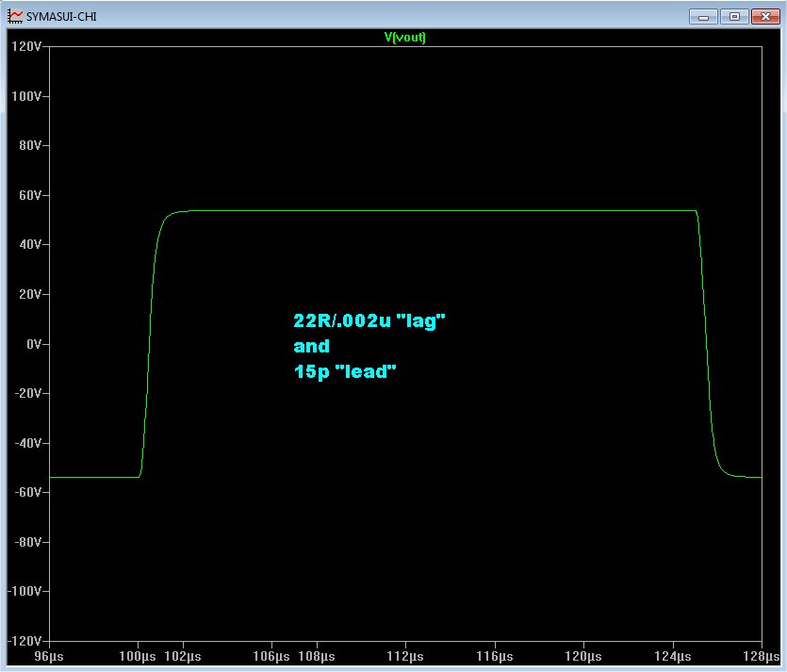Click the 112µs time axis label
This screenshot has height=672, width=787.
[405, 656]
